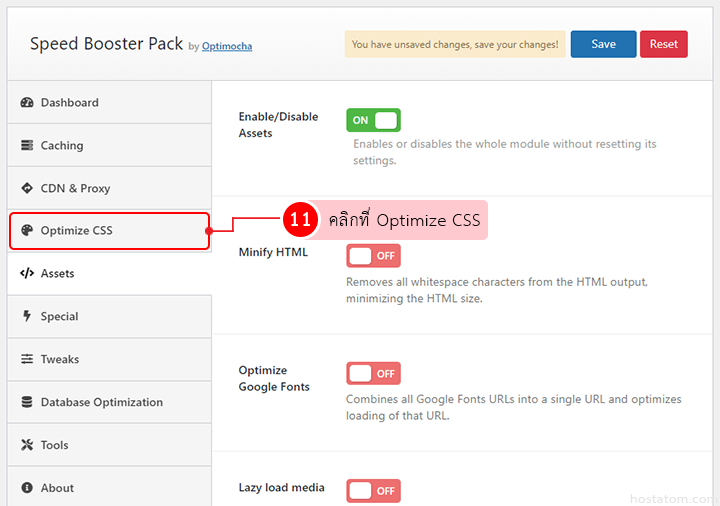Viewport: 720px width, 506px height.
Task: Click the Tweaks sliders icon
Action: point(27,359)
